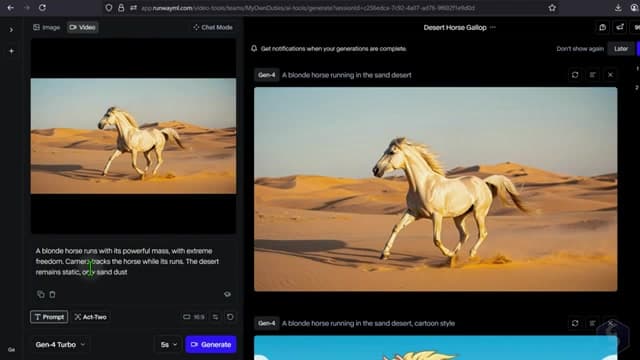This screenshot has width=640, height=360.
Task: Dismiss the notification with Later
Action: point(621,49)
